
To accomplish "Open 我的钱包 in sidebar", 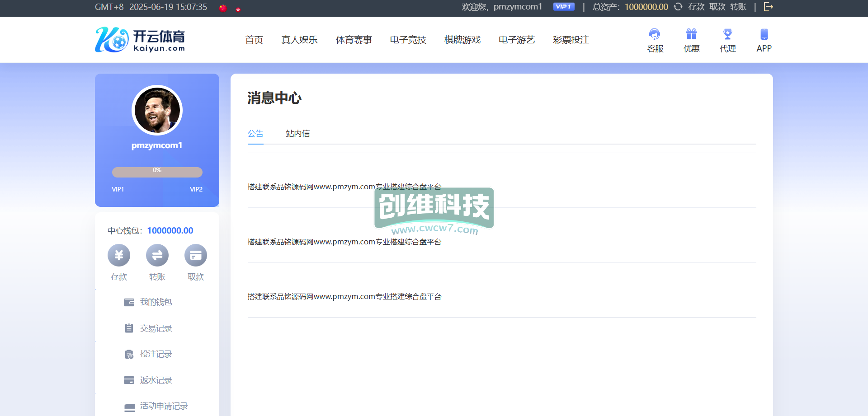I will click(156, 302).
